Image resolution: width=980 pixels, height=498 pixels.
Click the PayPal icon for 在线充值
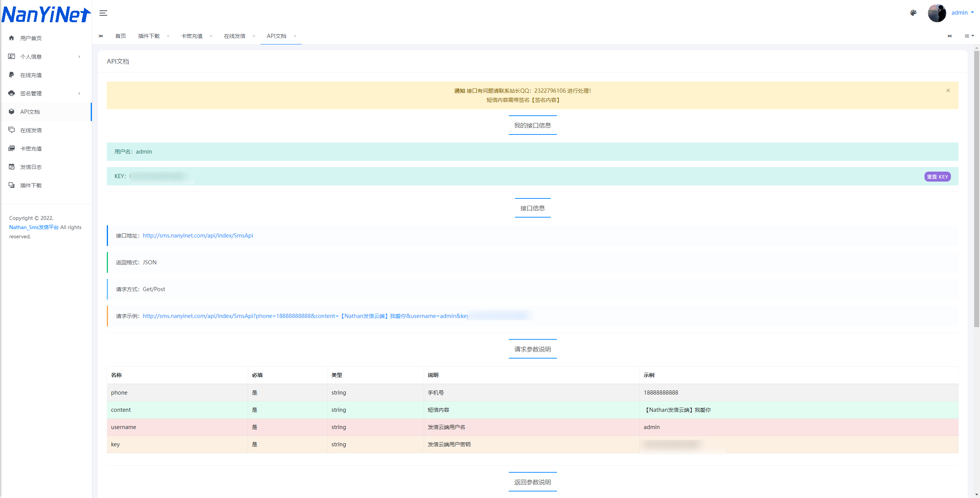click(11, 75)
